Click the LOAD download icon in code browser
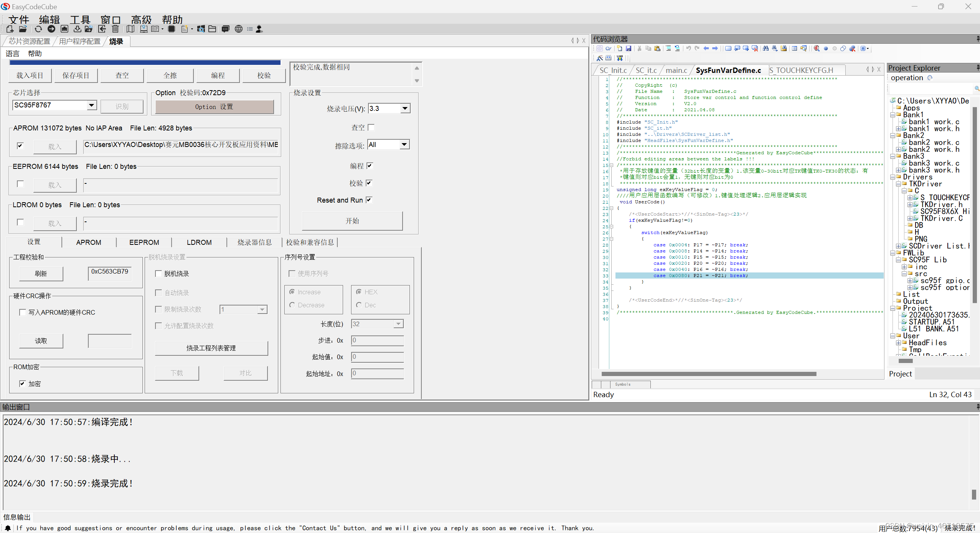The height and width of the screenshot is (533, 980). (620, 58)
